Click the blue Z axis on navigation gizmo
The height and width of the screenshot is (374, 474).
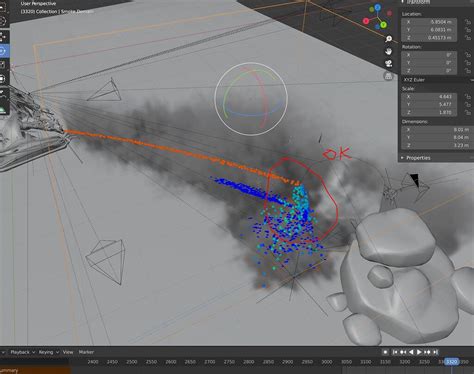click(377, 7)
